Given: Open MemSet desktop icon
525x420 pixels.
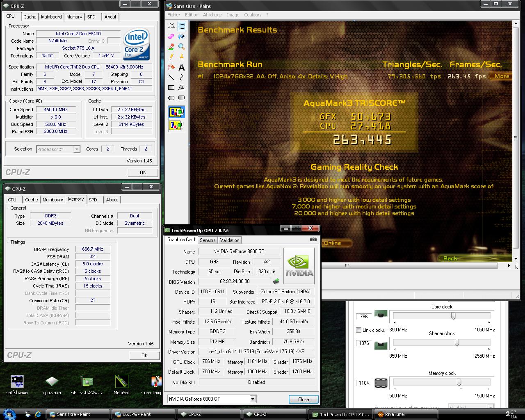Looking at the screenshot, I should tap(121, 385).
